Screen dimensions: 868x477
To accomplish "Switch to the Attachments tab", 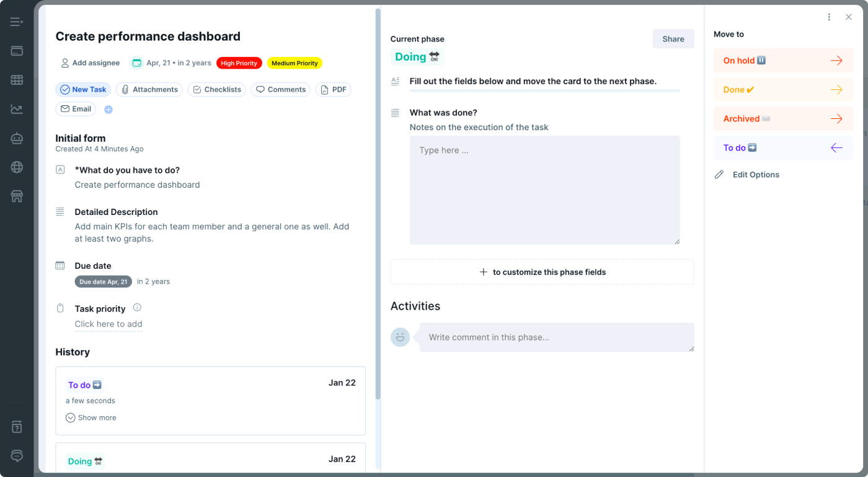I will click(149, 89).
